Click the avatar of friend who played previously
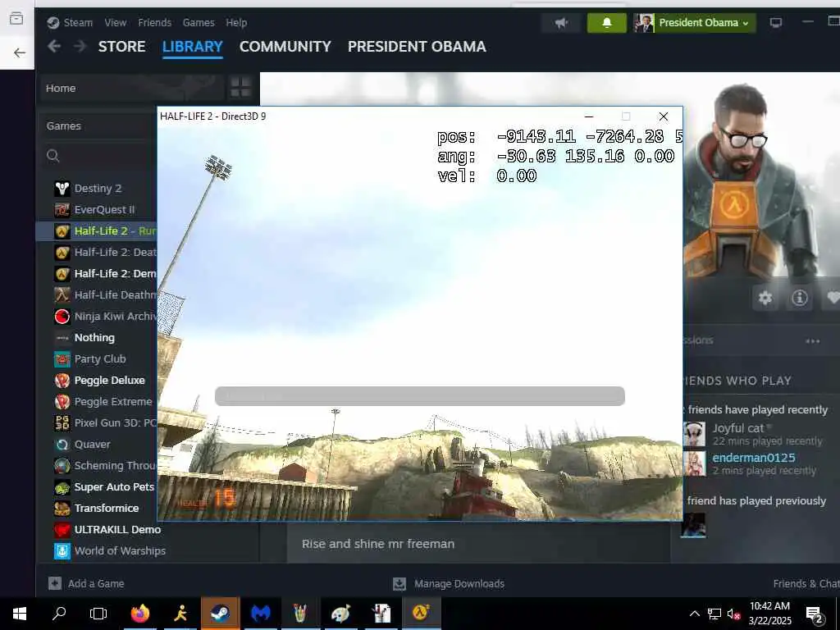The height and width of the screenshot is (630, 840). pos(694,524)
